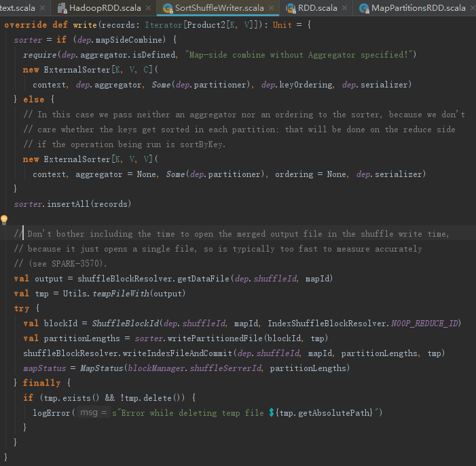
Task: Close the HadoopRDD.scala tab
Action: 149,8
